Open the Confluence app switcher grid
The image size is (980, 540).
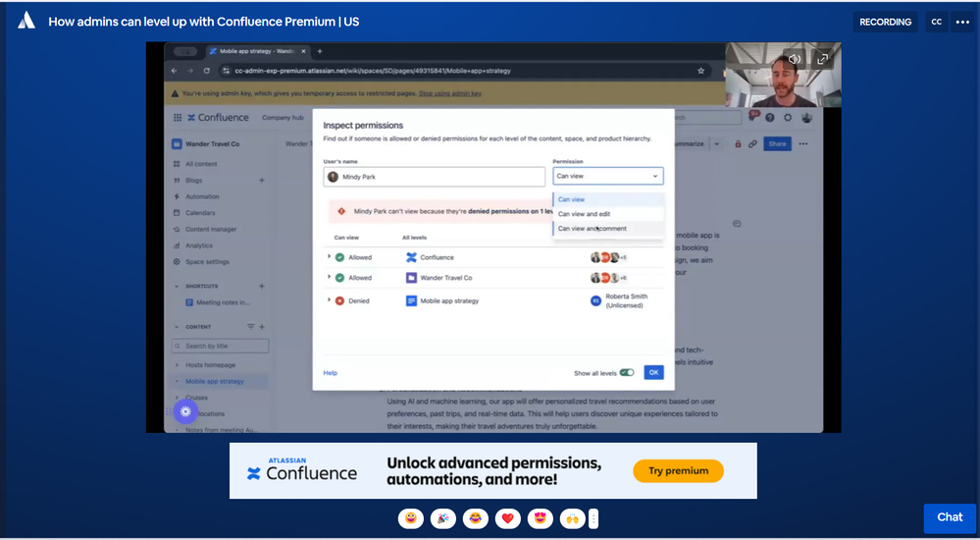point(178,117)
